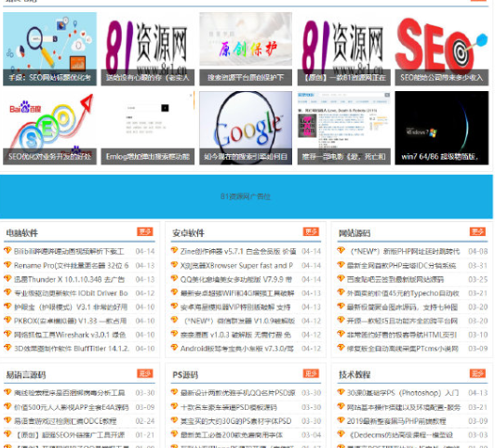The image size is (495, 448).
Task: Click diamond icon beside PTcms row
Action: 341,348
